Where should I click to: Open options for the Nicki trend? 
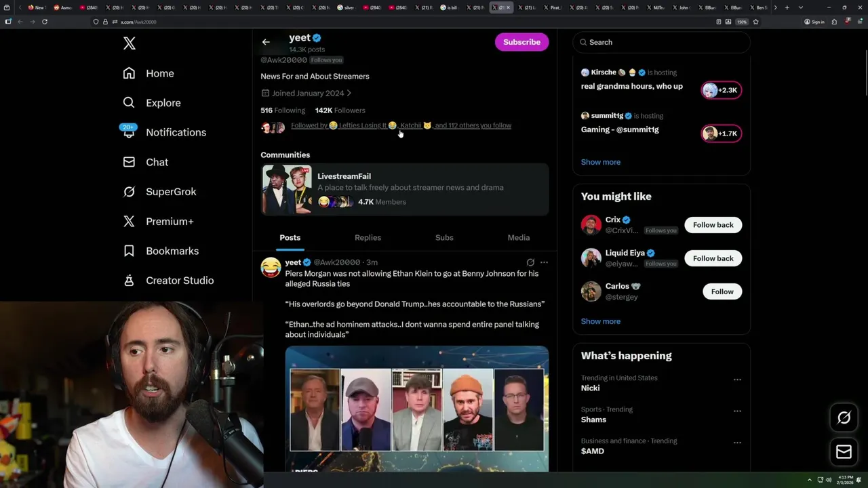click(x=737, y=380)
